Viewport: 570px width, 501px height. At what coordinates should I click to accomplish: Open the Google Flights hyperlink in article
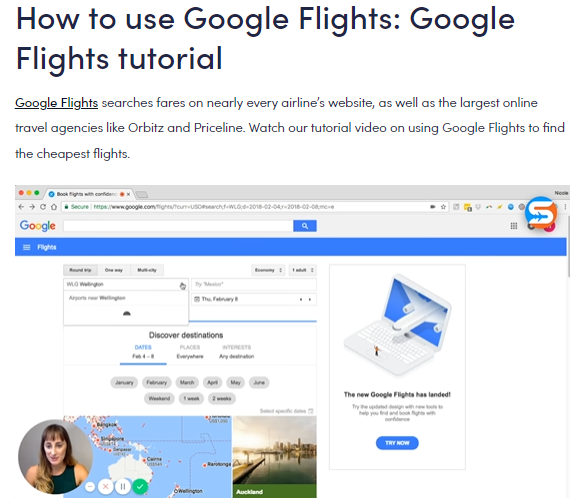point(56,103)
